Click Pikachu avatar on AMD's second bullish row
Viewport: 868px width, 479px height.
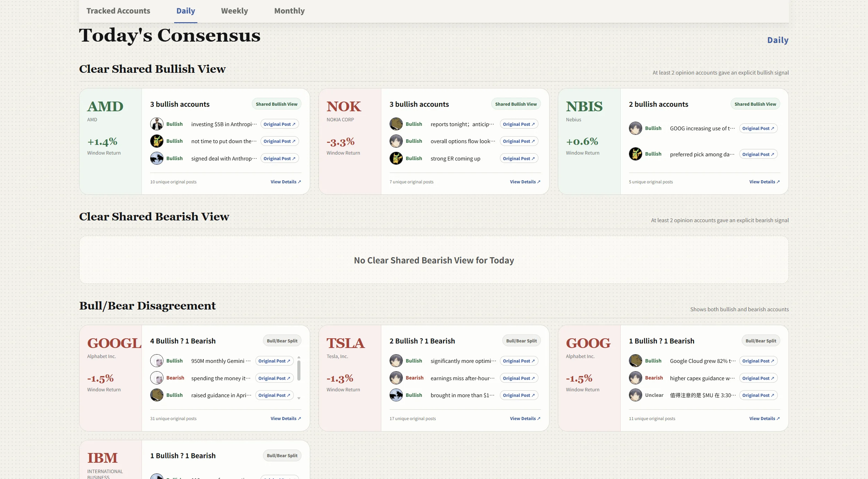[156, 141]
